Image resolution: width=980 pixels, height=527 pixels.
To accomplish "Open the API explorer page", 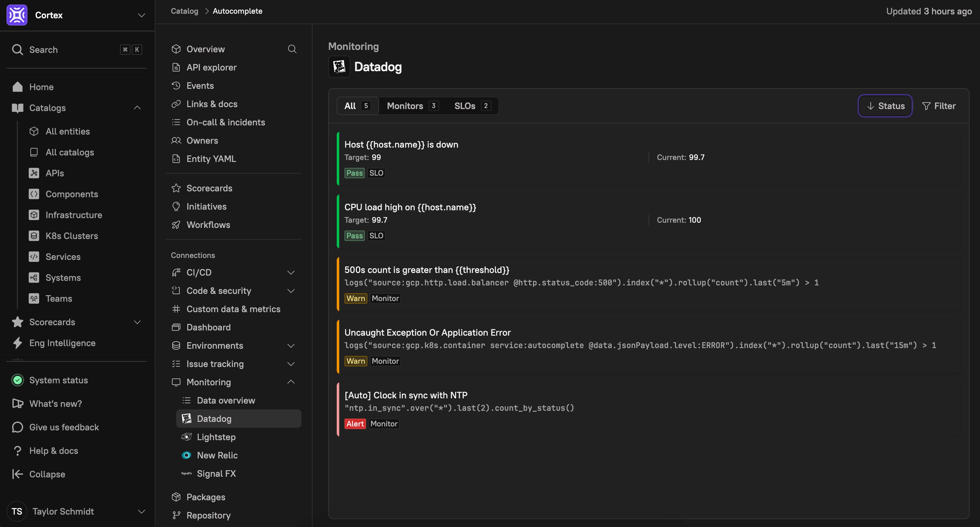I will 211,67.
